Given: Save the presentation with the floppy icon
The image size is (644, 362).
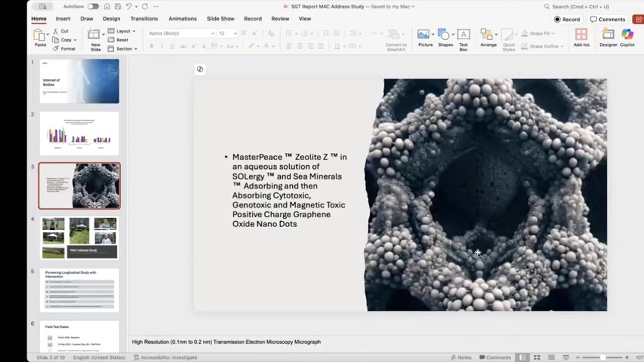Looking at the screenshot, I should point(118,7).
